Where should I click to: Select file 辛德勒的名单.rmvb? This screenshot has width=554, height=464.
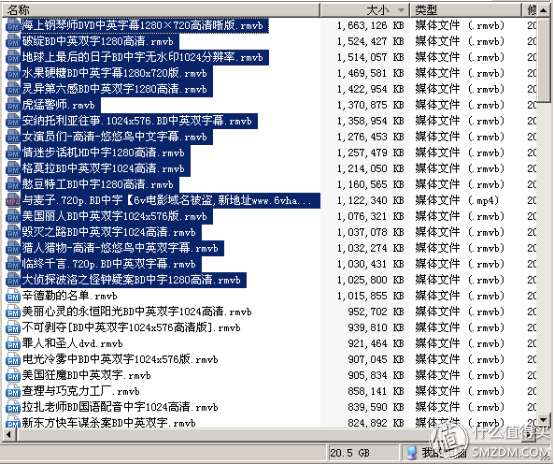coord(70,296)
